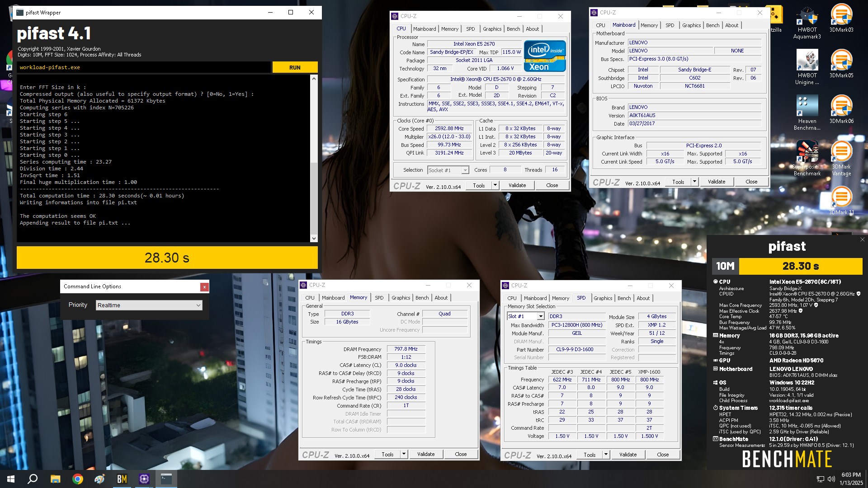Viewport: 868px width, 488px height.
Task: Click Module Size 4 GBytes value
Action: point(656,316)
